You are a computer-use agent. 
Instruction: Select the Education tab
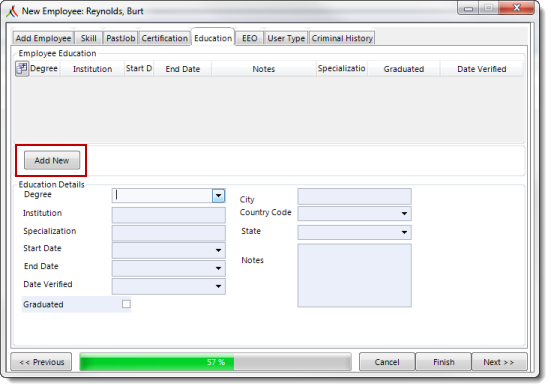click(x=213, y=38)
